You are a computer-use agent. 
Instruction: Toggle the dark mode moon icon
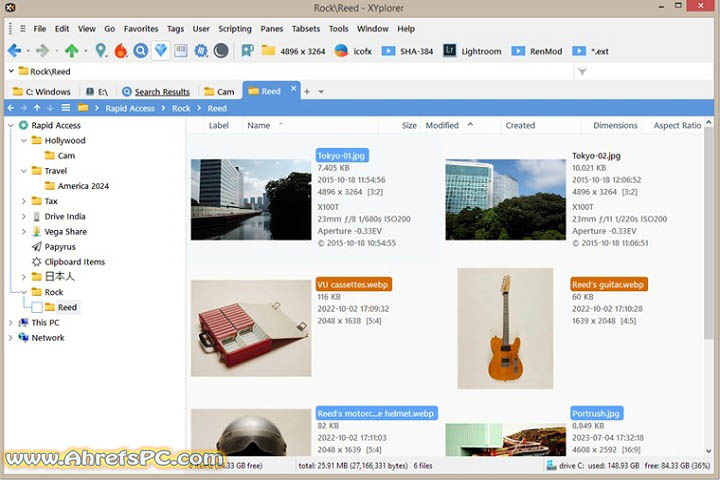pos(221,51)
